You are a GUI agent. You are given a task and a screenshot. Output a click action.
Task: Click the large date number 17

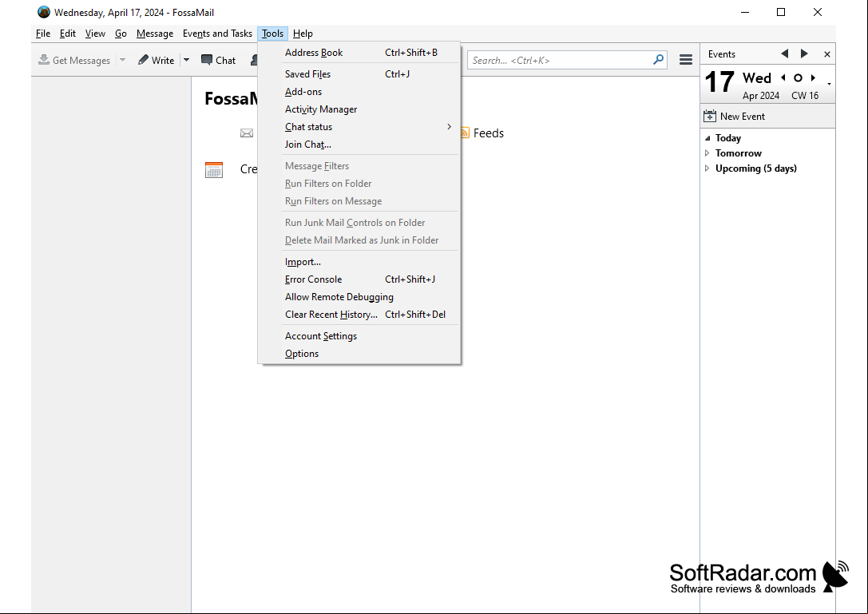pyautogui.click(x=719, y=82)
